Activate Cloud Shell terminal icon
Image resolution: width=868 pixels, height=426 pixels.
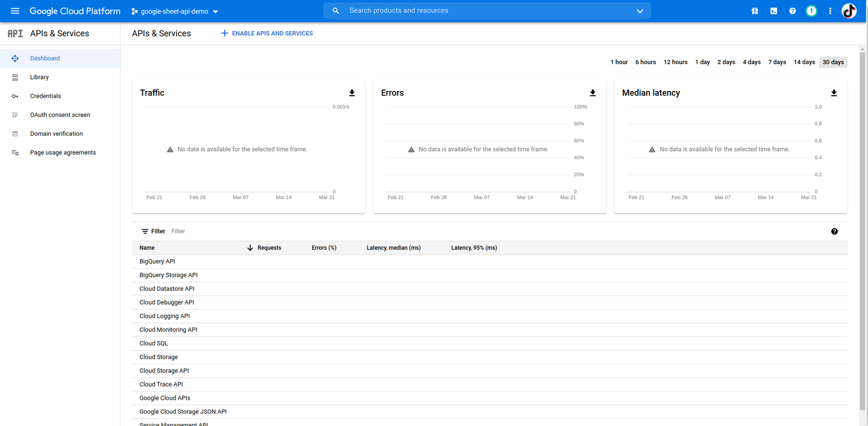pyautogui.click(x=774, y=11)
